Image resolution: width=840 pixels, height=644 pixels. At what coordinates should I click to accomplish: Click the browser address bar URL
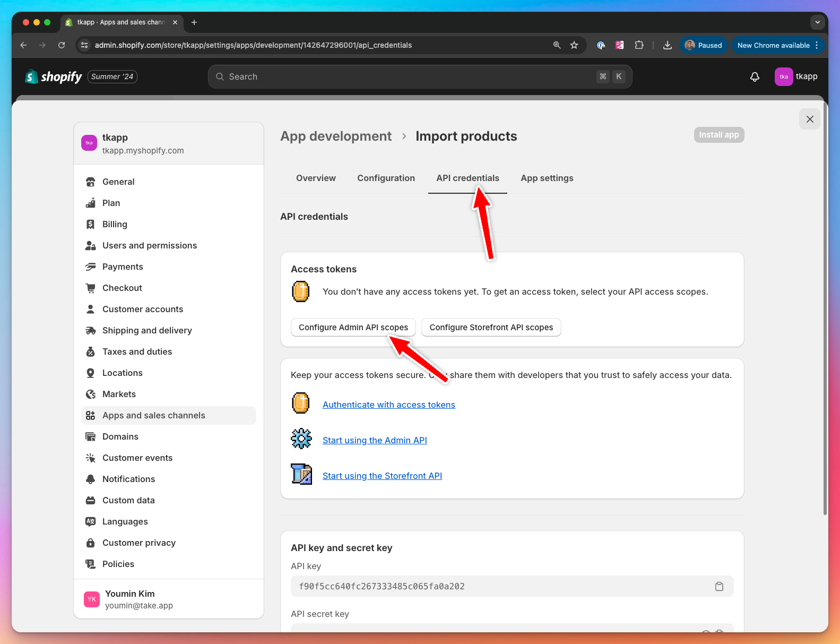coord(253,45)
